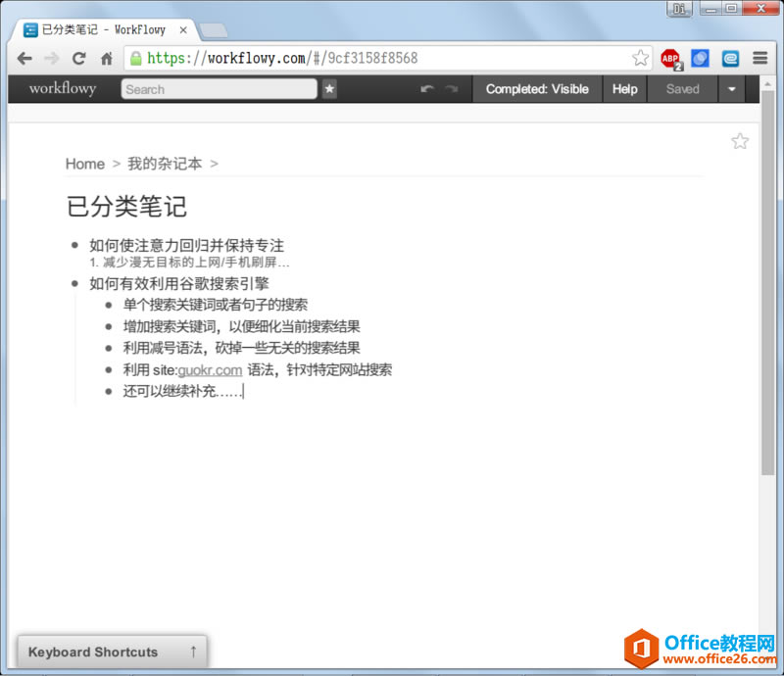Click the page reload icon

tap(79, 59)
